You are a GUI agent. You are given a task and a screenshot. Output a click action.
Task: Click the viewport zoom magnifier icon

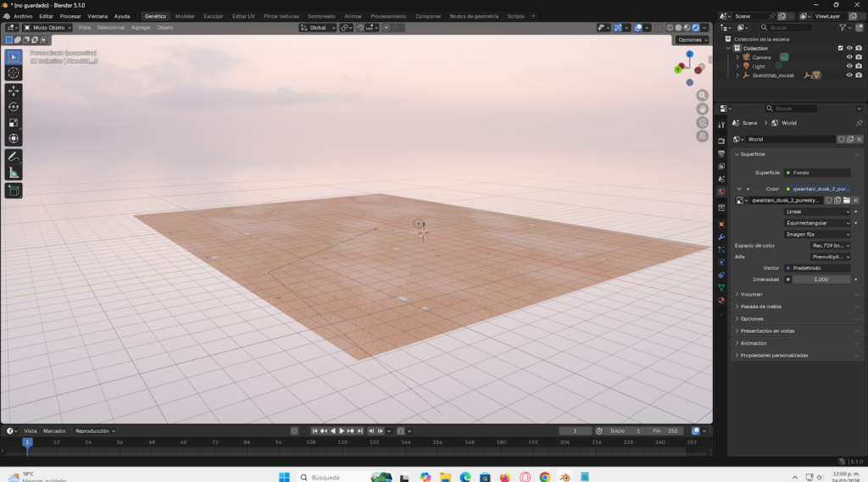[x=702, y=95]
